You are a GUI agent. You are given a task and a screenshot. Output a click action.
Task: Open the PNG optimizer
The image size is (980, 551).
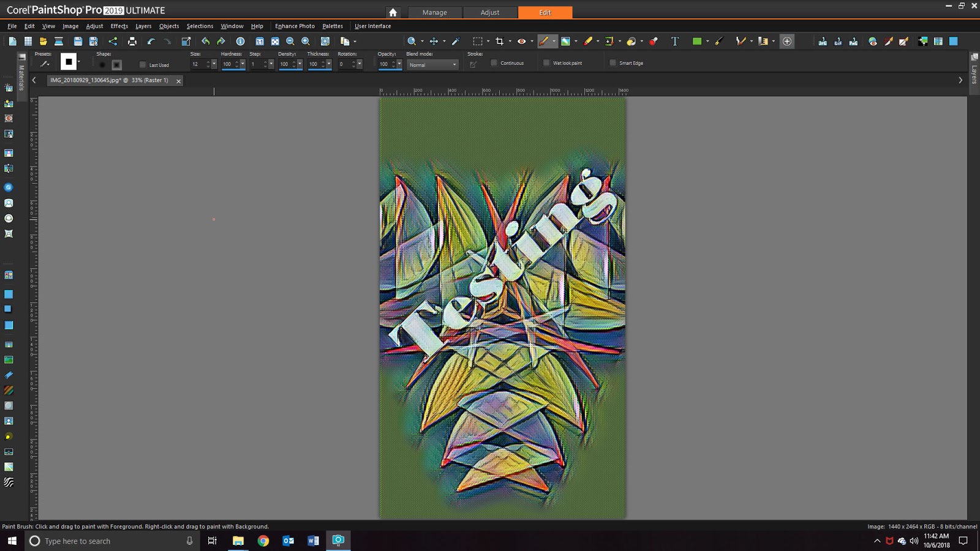(853, 41)
